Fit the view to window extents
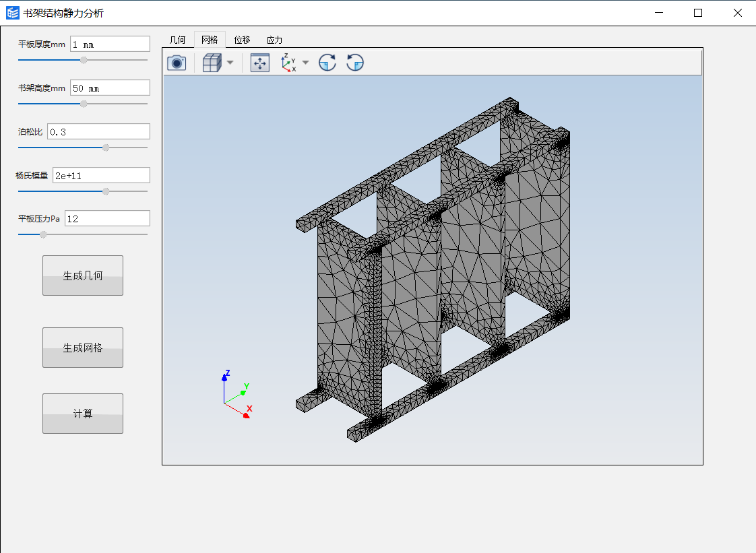756x553 pixels. pos(259,63)
